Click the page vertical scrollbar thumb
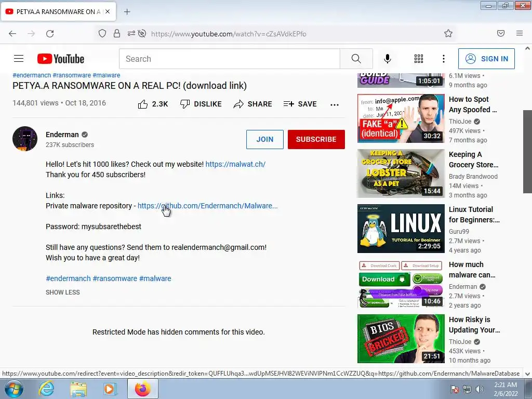 point(527,151)
